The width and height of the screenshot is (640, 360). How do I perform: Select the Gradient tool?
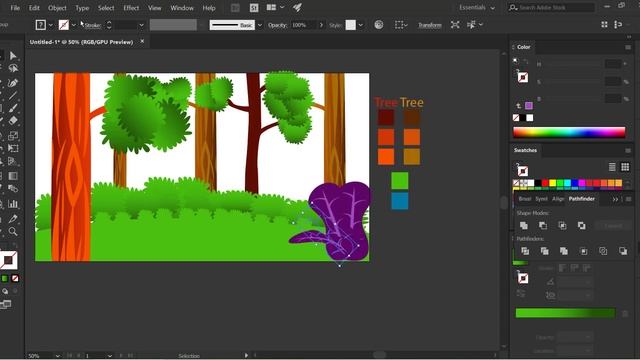[x=13, y=176]
